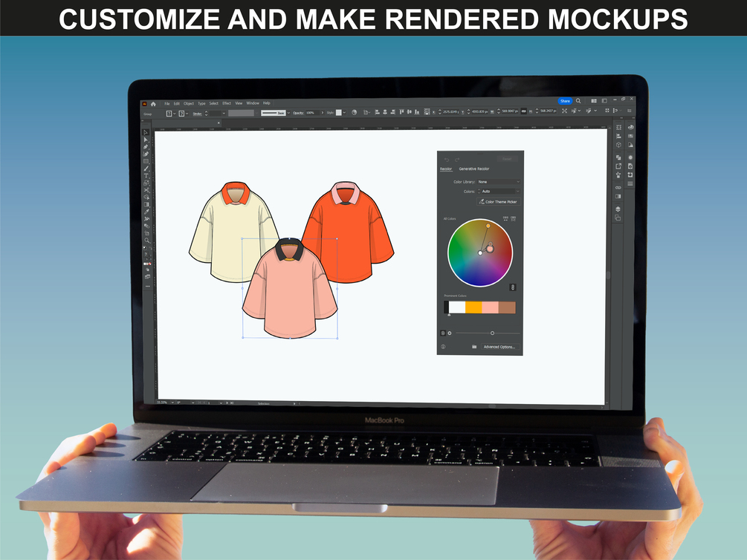Click the info icon in Recolor panel
This screenshot has width=747, height=560.
click(x=443, y=347)
